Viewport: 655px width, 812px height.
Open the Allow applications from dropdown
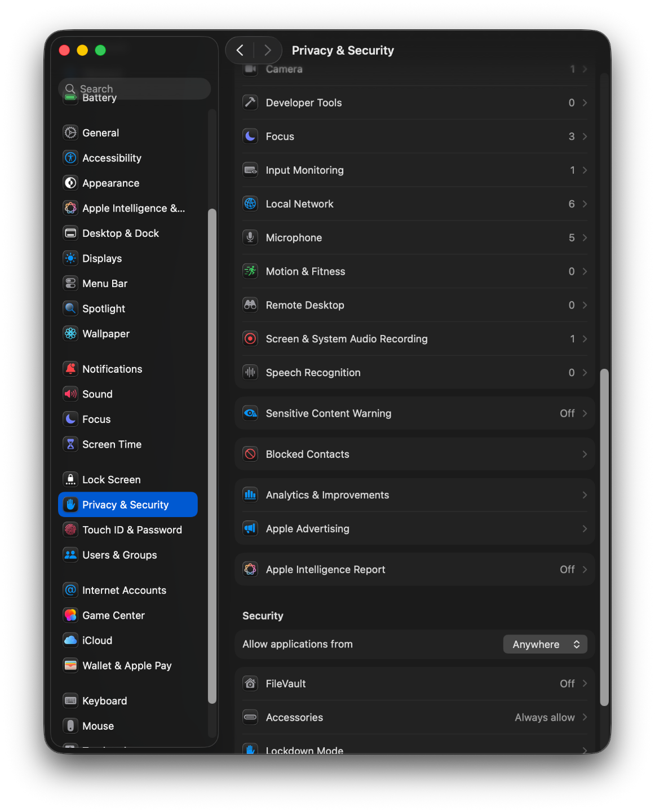545,644
